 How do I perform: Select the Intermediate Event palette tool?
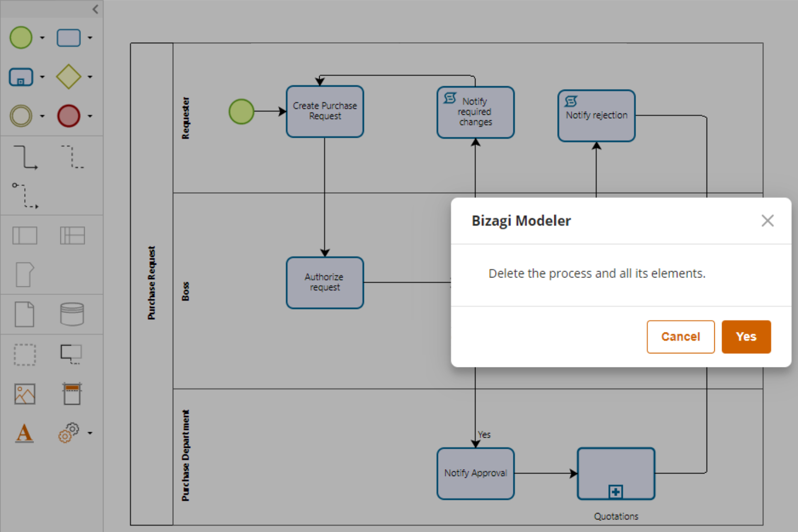21,116
